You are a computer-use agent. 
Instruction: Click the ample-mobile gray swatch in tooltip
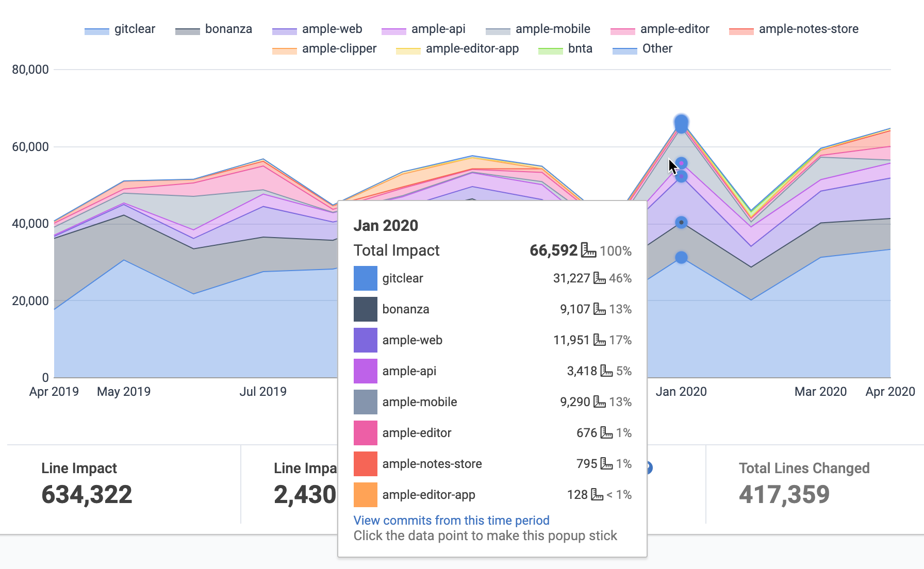pyautogui.click(x=366, y=402)
